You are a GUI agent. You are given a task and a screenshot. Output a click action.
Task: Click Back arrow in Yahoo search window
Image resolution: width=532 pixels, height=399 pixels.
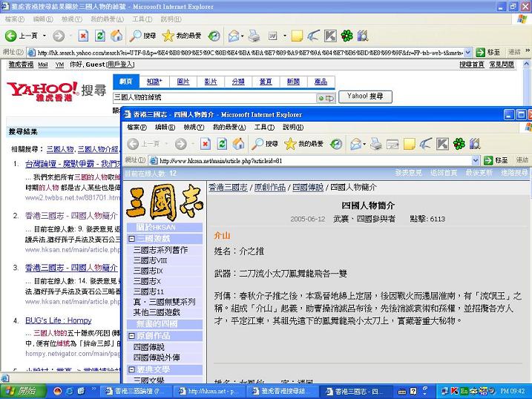pos(11,36)
